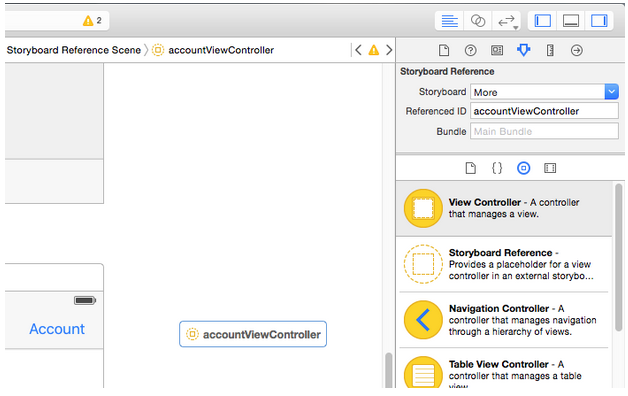Select the accountViewController storyboard reference on canvas
The width and height of the screenshot is (628, 396).
(253, 334)
